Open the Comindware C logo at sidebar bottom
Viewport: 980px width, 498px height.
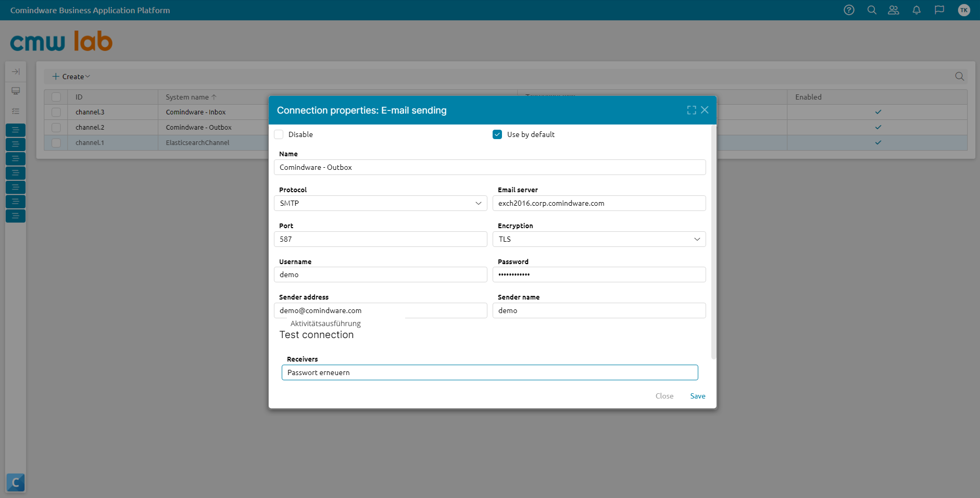pyautogui.click(x=16, y=482)
